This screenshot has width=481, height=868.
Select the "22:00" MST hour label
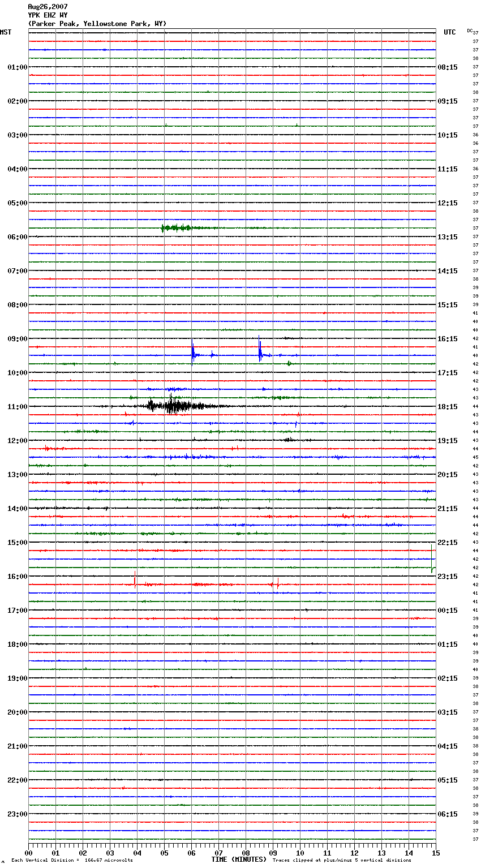[18, 780]
